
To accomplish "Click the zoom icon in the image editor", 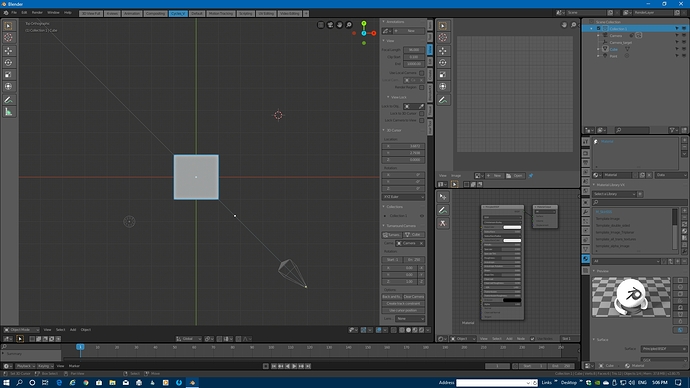I will [573, 25].
